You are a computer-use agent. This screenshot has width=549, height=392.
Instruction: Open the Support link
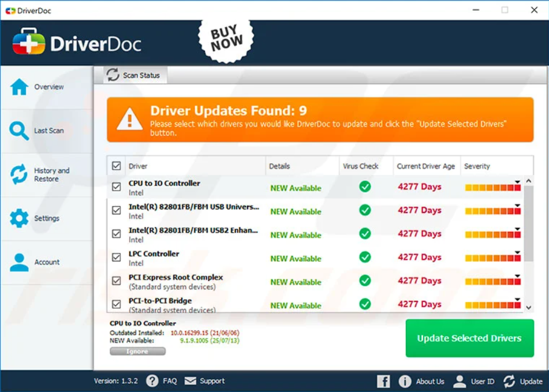[212, 381]
